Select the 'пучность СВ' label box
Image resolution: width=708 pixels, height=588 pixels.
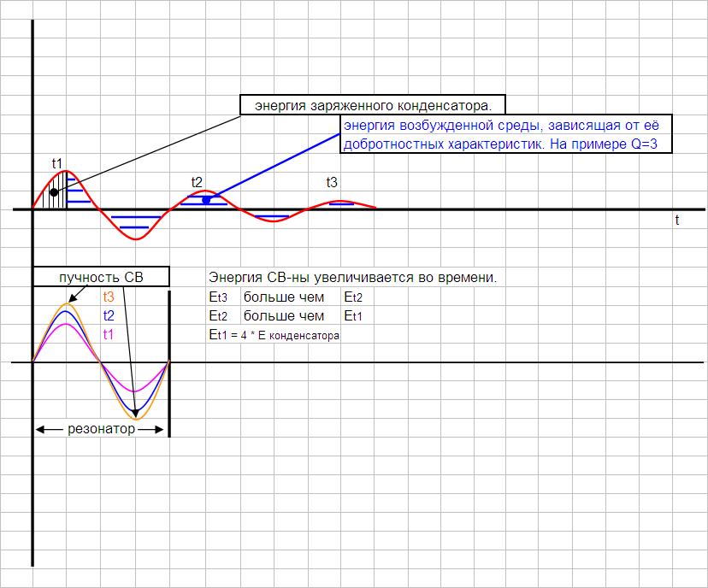click(x=101, y=277)
